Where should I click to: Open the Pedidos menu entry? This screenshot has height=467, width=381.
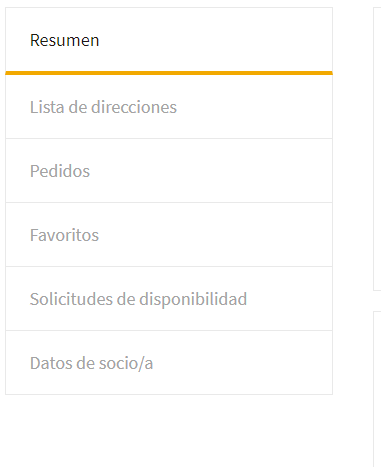(169, 171)
